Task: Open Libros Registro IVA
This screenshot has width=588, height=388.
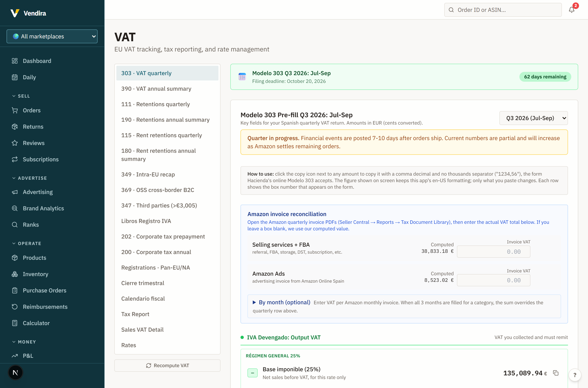Action: (167, 221)
